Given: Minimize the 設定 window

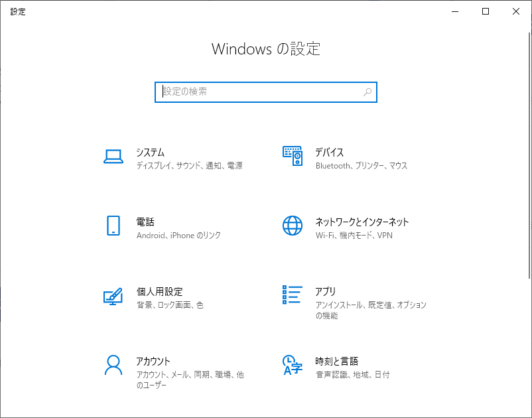Looking at the screenshot, I should click(455, 11).
